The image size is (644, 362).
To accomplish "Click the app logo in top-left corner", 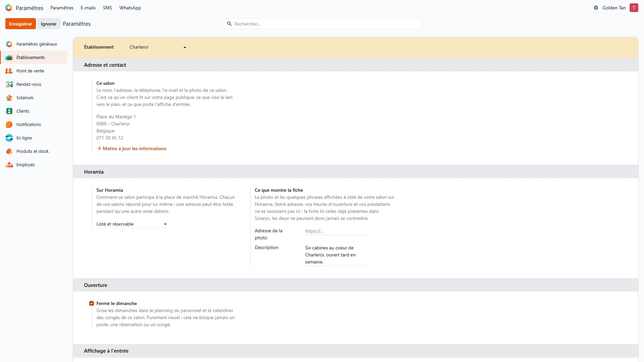I will tap(9, 8).
